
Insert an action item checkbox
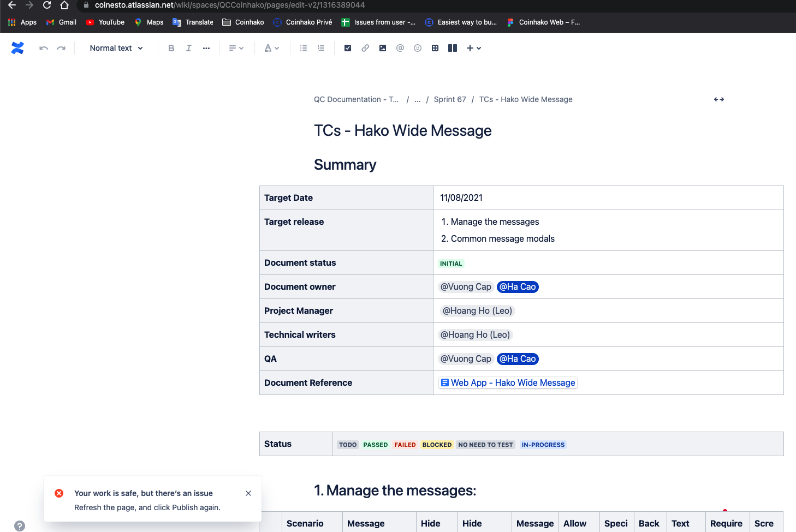[348, 48]
